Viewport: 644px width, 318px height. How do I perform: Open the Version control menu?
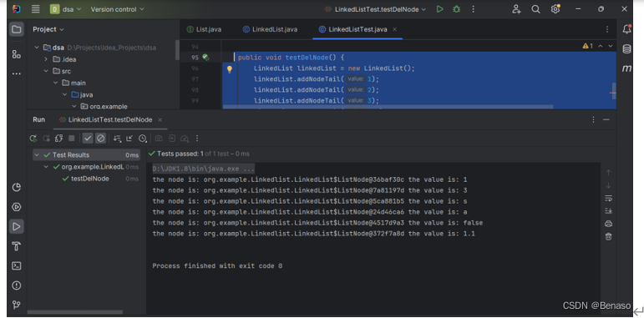coord(117,9)
